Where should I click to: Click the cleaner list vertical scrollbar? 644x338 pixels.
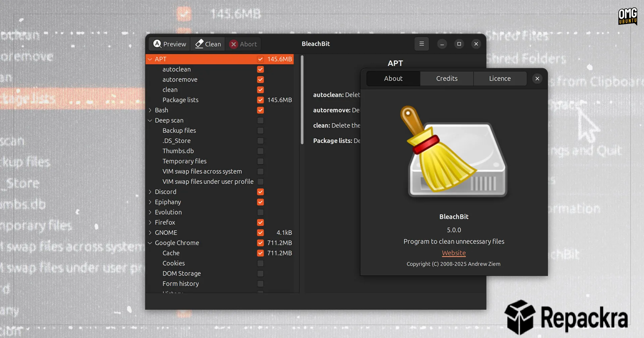(x=302, y=100)
